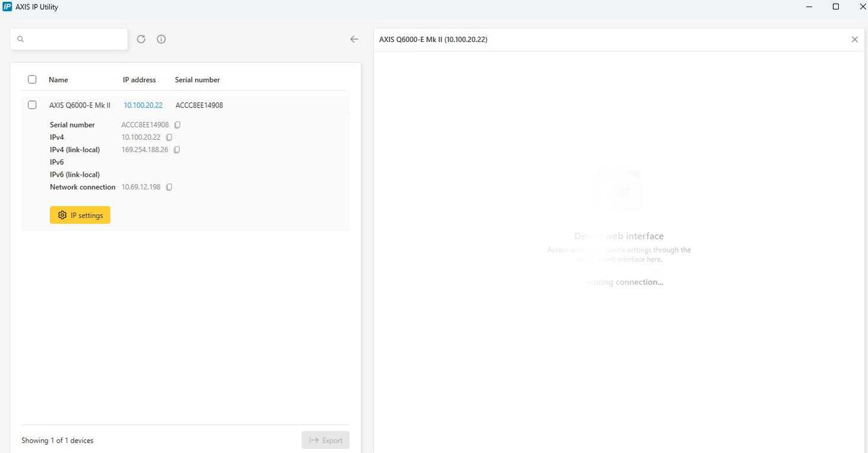Focus the device search field
This screenshot has height=453, width=868.
pyautogui.click(x=69, y=39)
